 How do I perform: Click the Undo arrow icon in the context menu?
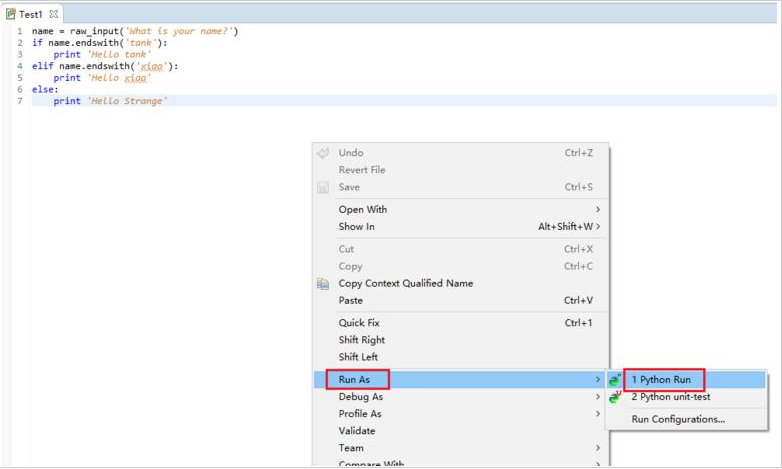323,153
